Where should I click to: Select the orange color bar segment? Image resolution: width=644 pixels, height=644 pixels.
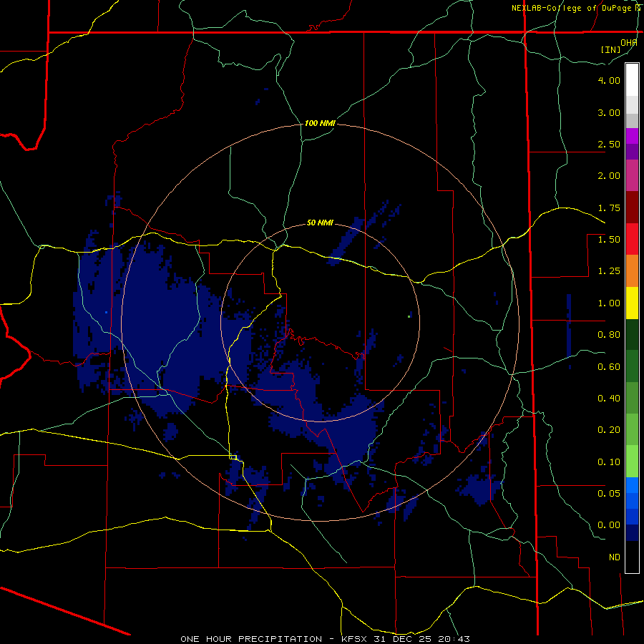click(x=632, y=270)
